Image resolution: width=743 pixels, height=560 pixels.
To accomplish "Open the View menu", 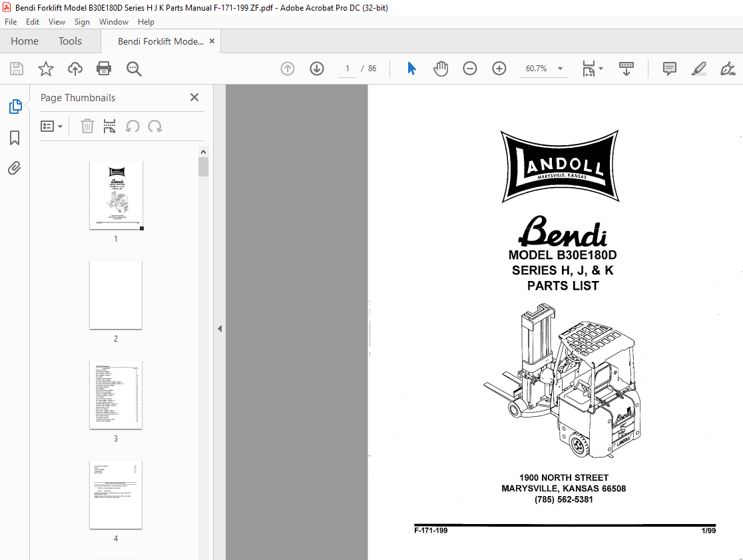I will (x=57, y=22).
